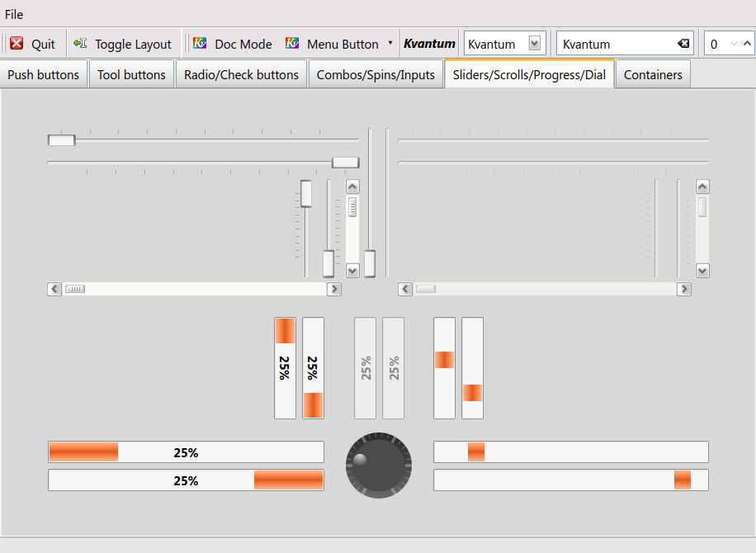Switch to the Combos/Spins/Inputs tab
756x553 pixels.
pos(376,75)
